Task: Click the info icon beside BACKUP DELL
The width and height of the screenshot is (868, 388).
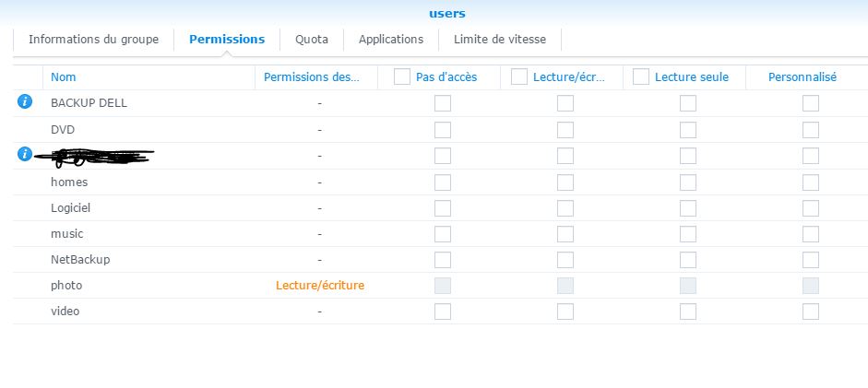Action: click(x=25, y=102)
